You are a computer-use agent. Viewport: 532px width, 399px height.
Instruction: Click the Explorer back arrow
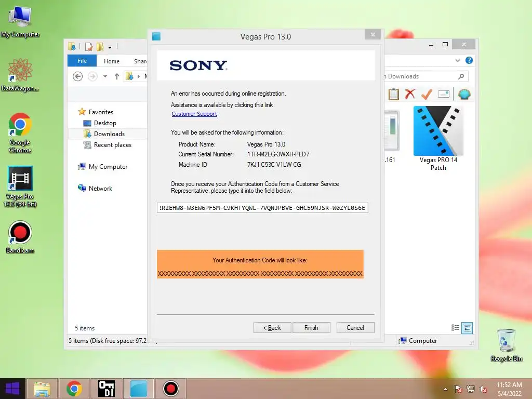coord(78,76)
